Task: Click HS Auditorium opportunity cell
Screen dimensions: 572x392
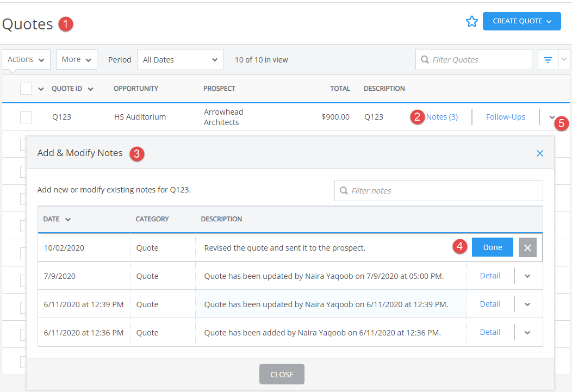Action: coord(140,117)
